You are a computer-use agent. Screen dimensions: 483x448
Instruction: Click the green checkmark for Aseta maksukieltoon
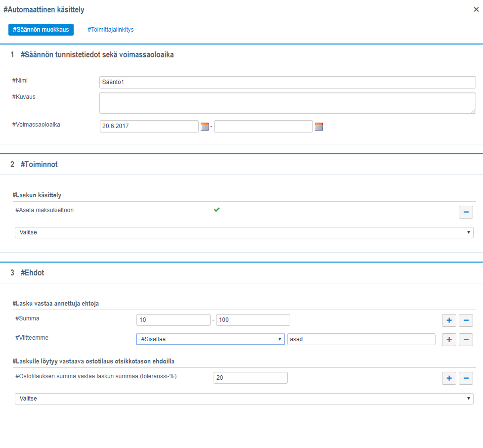pyautogui.click(x=217, y=210)
